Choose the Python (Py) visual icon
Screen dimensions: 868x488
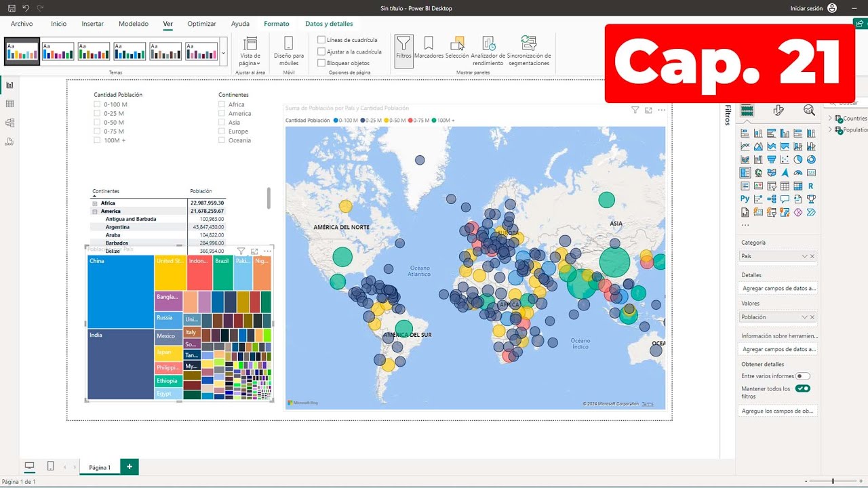(745, 199)
